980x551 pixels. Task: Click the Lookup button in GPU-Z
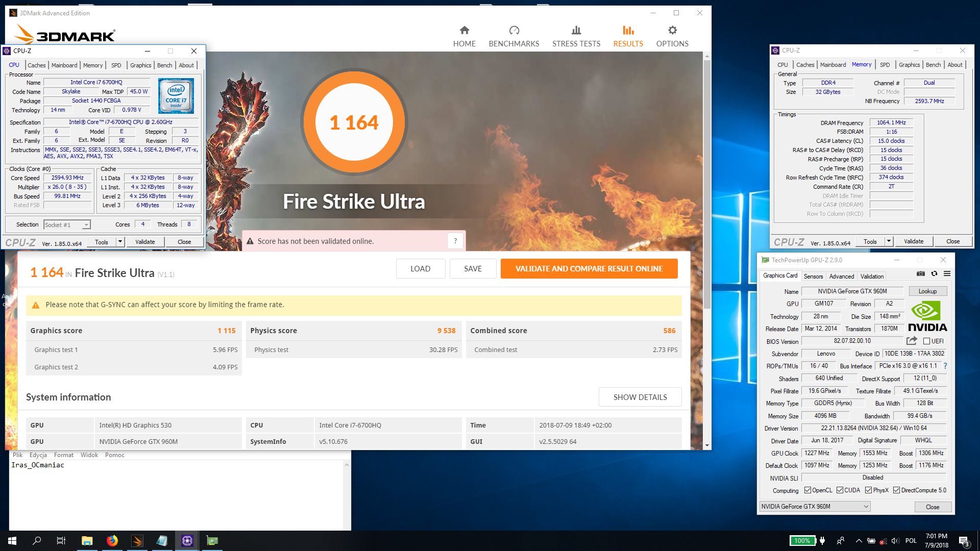click(927, 291)
